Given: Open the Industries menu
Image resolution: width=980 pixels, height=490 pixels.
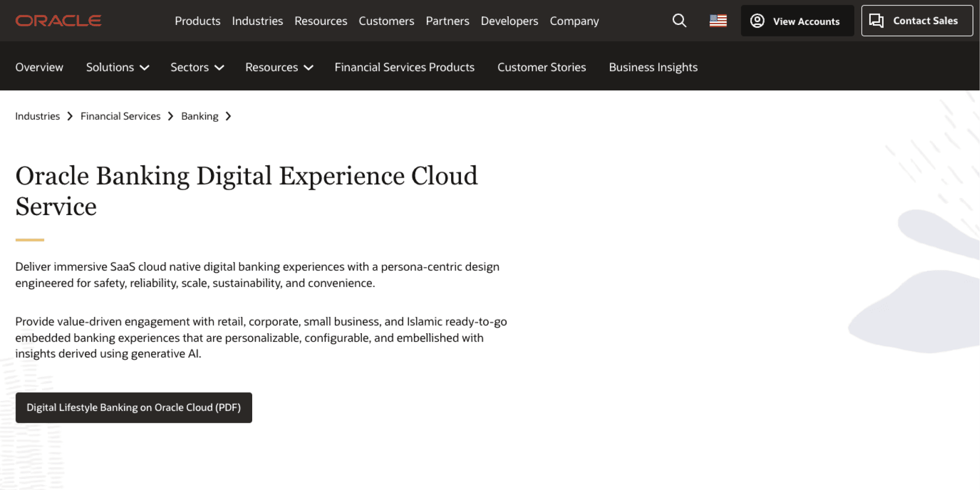Looking at the screenshot, I should pyautogui.click(x=257, y=21).
